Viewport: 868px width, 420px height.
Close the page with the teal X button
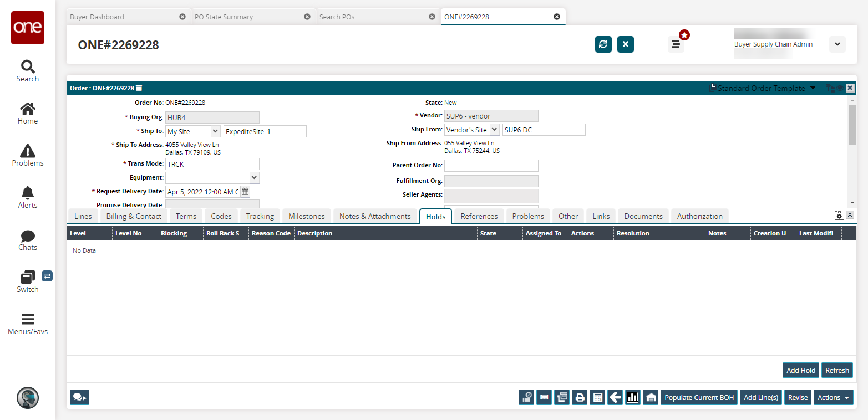[x=626, y=44]
